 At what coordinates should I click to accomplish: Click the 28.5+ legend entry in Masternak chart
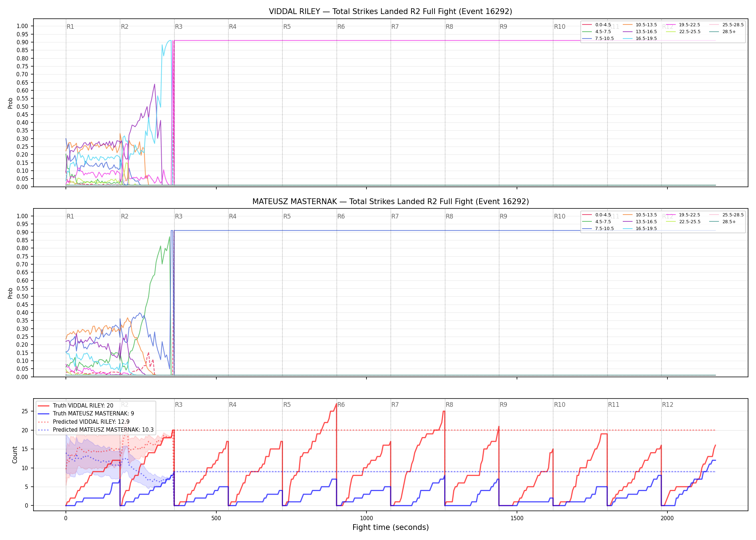723,222
